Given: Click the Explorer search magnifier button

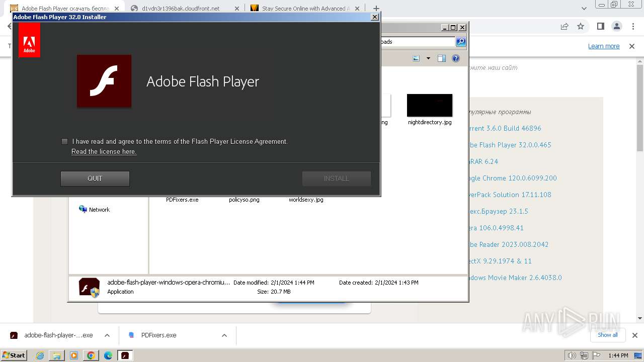Looking at the screenshot, I should pyautogui.click(x=461, y=42).
